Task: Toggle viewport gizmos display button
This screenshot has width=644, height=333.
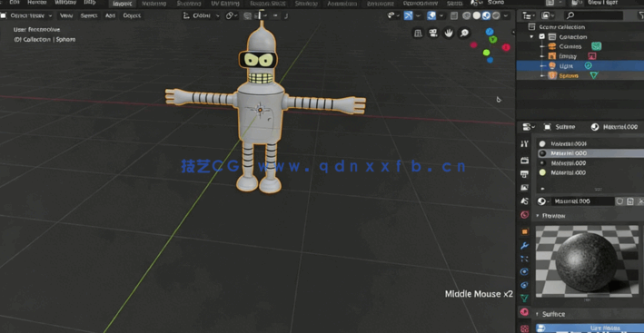Action: [x=408, y=15]
